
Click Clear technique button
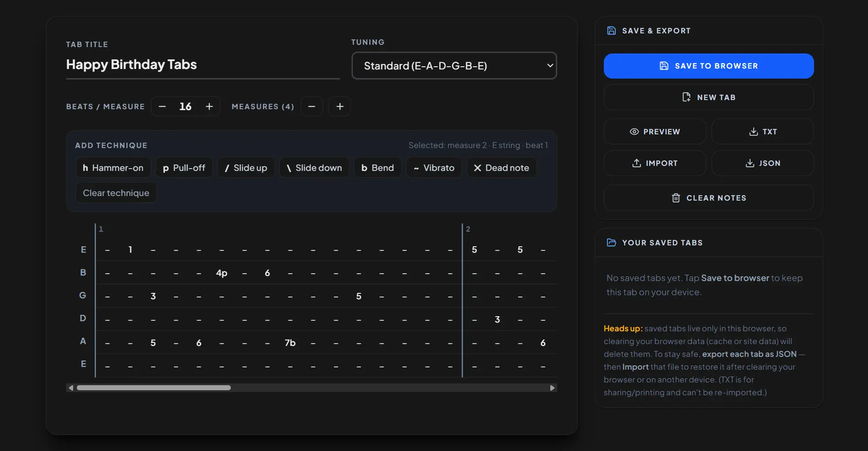[116, 193]
